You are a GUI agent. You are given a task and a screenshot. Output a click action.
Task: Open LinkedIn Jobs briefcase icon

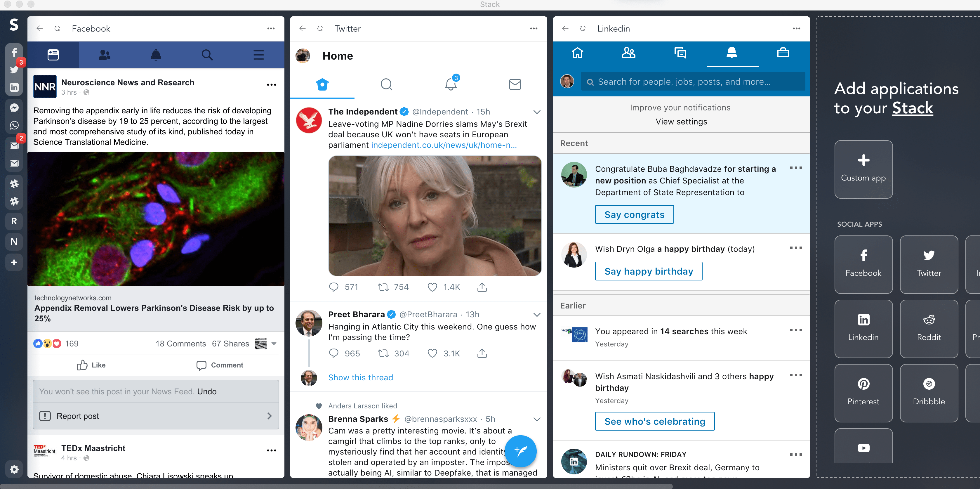(x=783, y=53)
